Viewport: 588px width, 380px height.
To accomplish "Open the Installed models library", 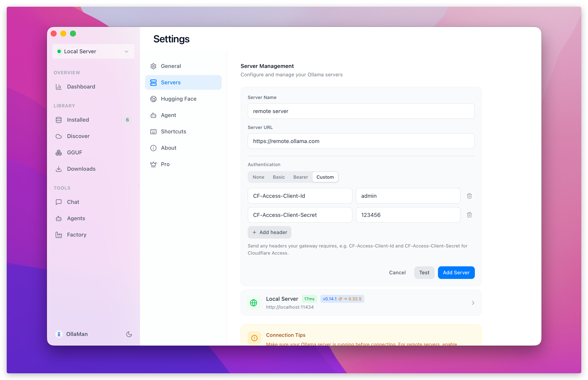I will tap(93, 120).
